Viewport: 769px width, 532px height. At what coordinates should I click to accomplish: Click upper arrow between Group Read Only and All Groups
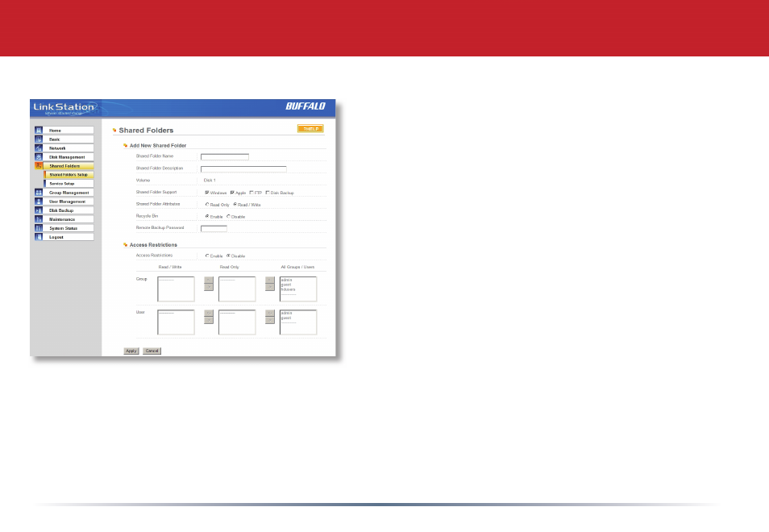(270, 280)
